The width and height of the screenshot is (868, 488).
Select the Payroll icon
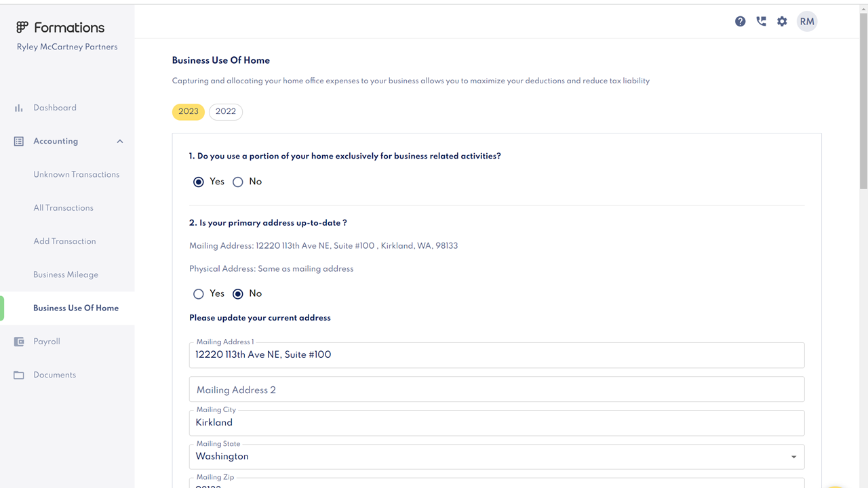[x=18, y=341]
